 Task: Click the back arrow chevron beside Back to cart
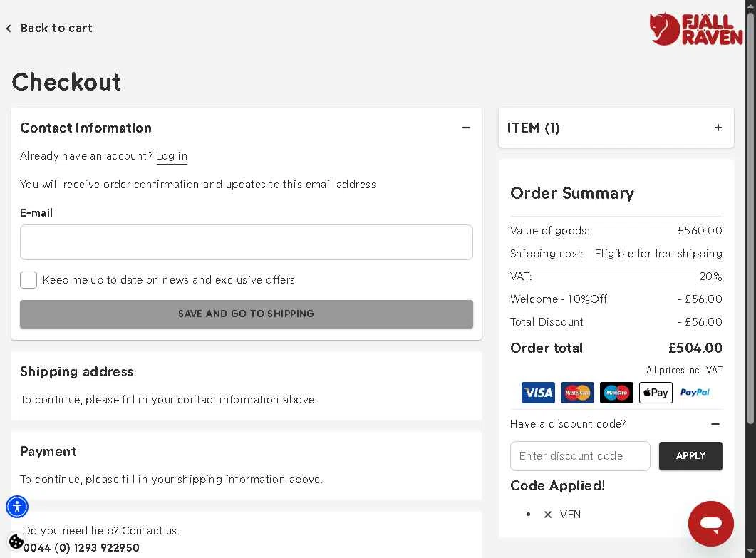(x=9, y=29)
